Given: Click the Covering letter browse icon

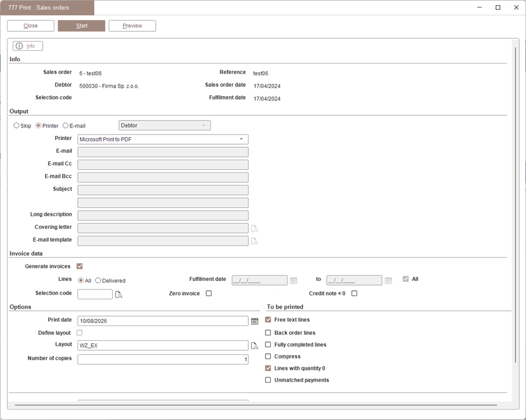Looking at the screenshot, I should [255, 228].
